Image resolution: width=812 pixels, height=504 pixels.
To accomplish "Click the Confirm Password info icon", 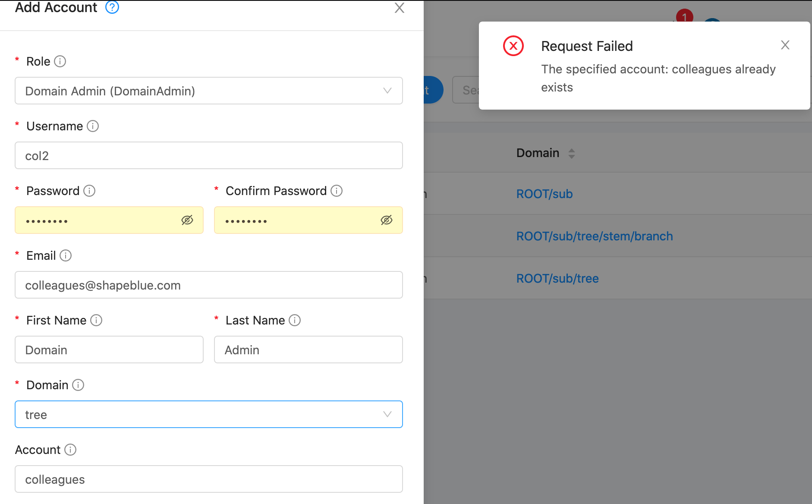I will pyautogui.click(x=337, y=190).
